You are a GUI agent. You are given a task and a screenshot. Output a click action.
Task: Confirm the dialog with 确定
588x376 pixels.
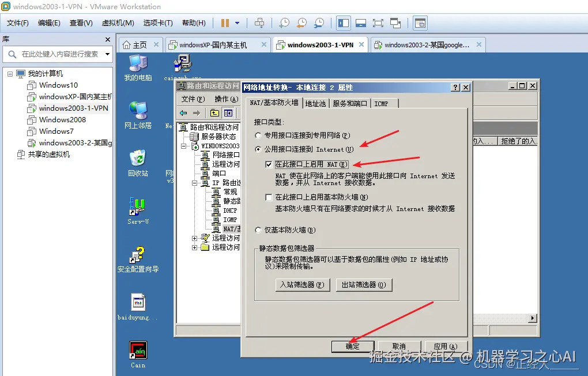point(352,347)
